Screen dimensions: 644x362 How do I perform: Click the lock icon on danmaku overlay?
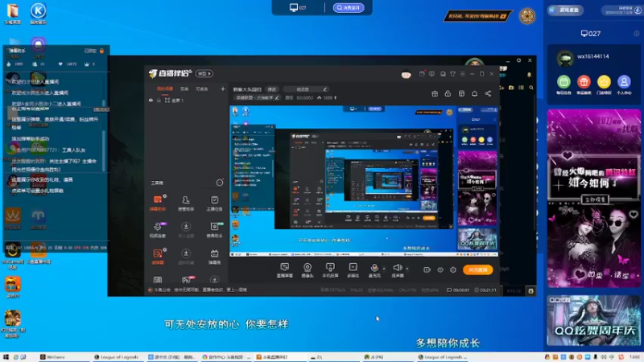pyautogui.click(x=101, y=51)
